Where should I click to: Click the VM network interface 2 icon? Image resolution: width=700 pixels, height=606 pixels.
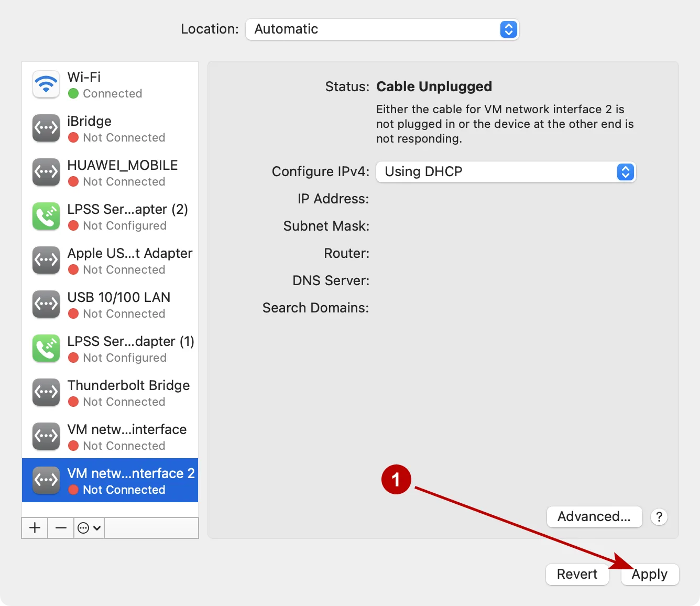(x=46, y=480)
